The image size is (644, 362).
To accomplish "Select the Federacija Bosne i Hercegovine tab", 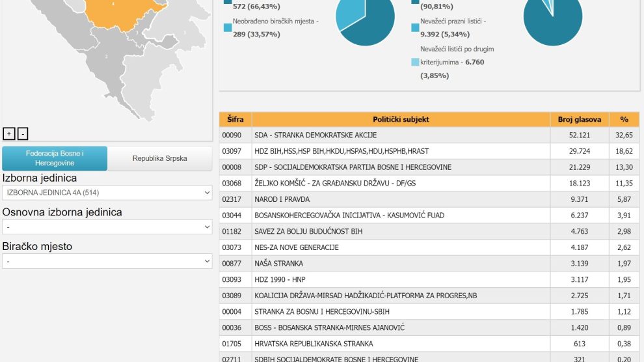I will click(55, 158).
